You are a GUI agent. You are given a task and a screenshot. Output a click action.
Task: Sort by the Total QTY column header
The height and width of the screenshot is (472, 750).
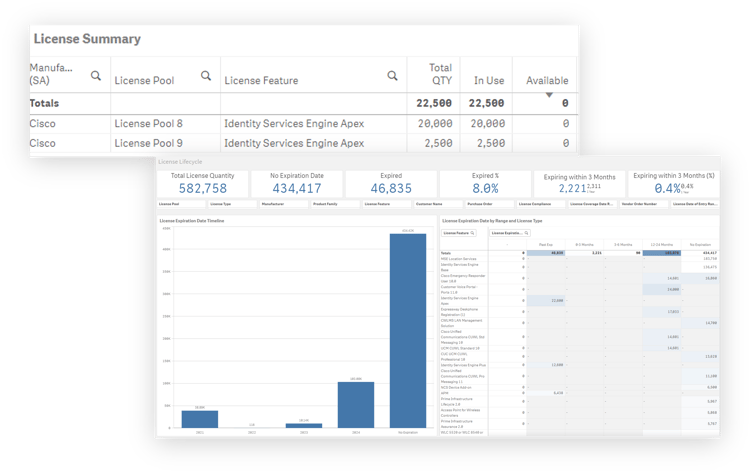(441, 74)
